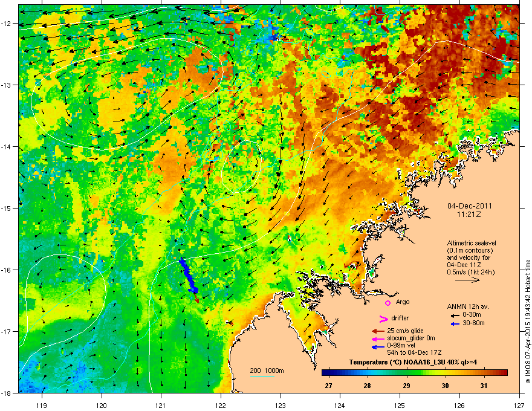Click the longitude label 124

click(340, 405)
